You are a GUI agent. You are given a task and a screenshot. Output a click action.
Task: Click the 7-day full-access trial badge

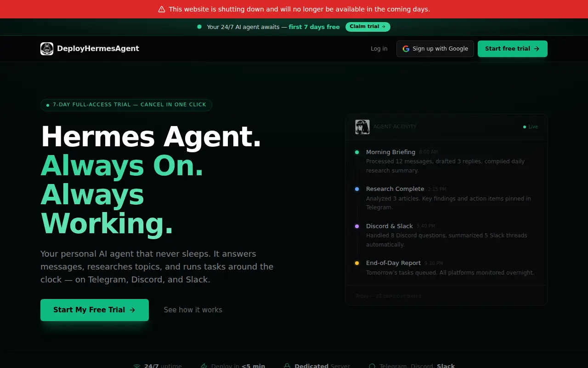(126, 105)
